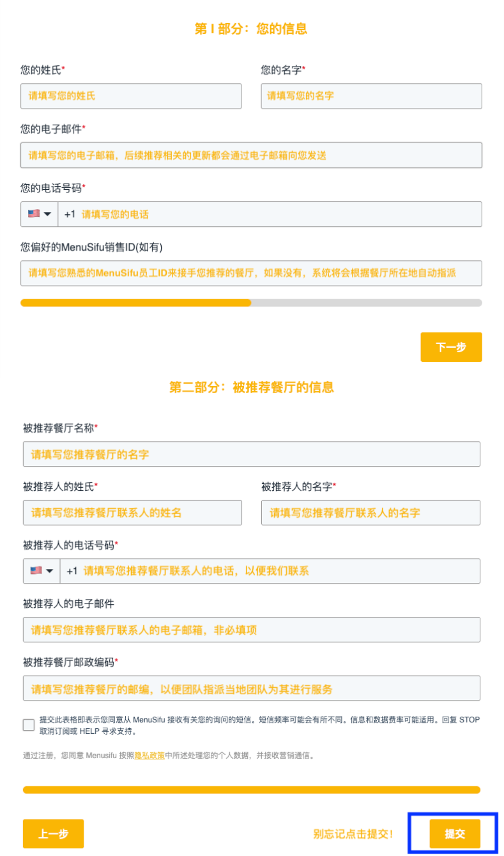This screenshot has width=504, height=856.
Task: Click the 上一步 previous step button
Action: [53, 834]
